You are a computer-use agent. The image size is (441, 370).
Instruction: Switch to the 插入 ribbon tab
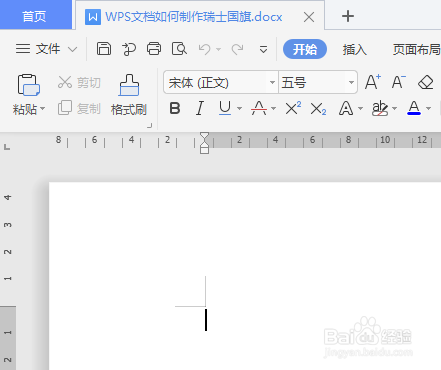(x=355, y=50)
